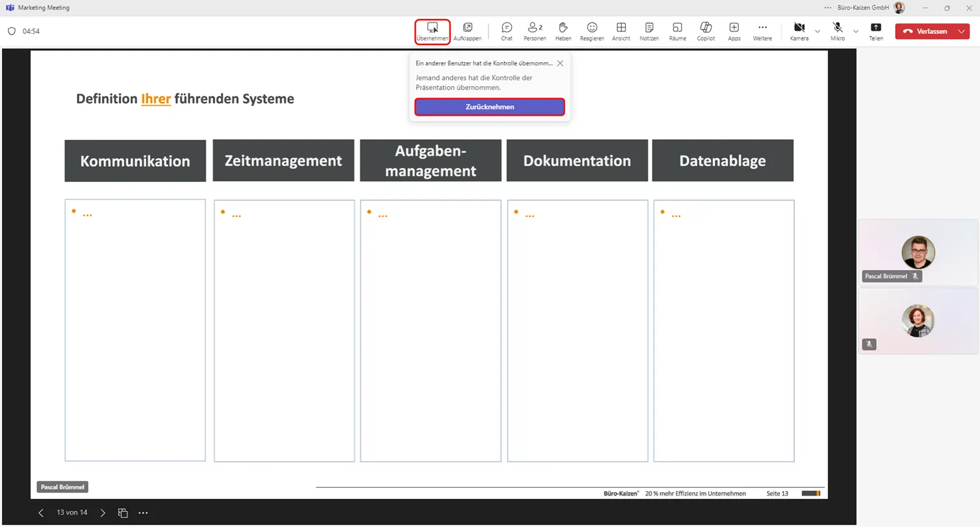The width and height of the screenshot is (980, 527).
Task: Open the Reagieren reactions menu
Action: (592, 31)
